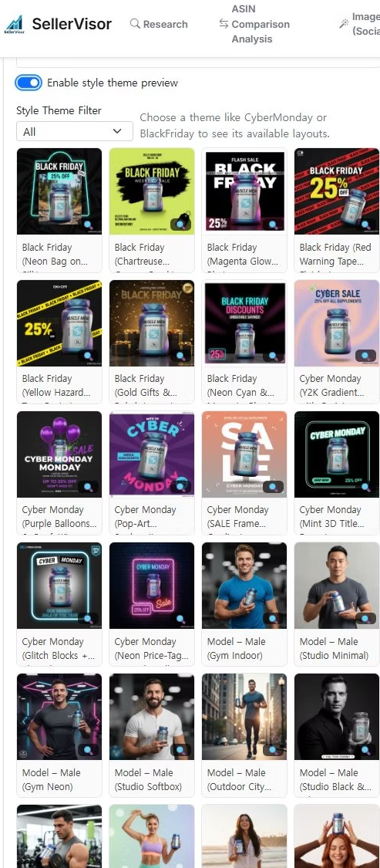Viewport: 380px width, 868px height.
Task: Disable the style theme preview toggle
Action: click(29, 83)
